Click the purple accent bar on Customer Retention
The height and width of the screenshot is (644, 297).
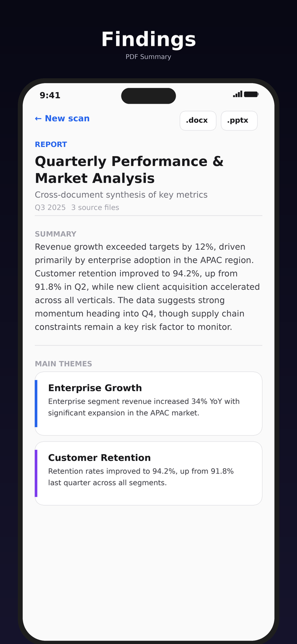point(36,473)
